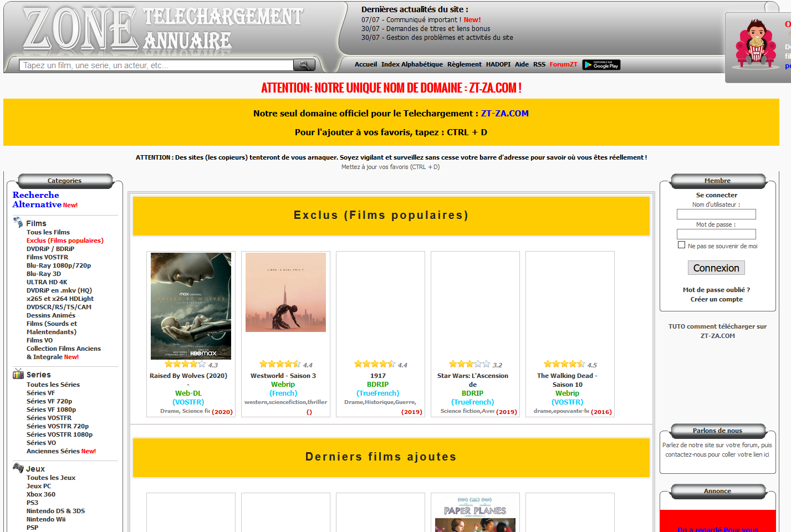
Task: Open "Nintendo DS & 3DS" category
Action: point(55,511)
